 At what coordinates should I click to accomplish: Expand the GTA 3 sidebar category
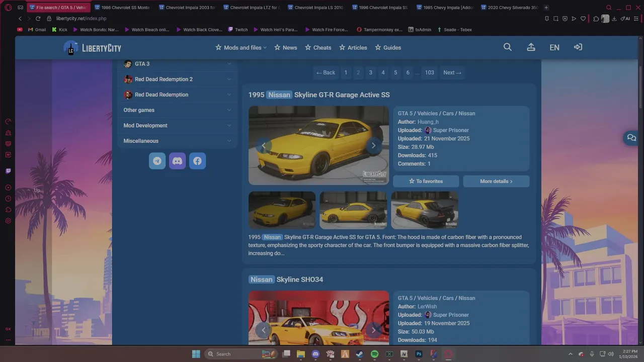178,64
